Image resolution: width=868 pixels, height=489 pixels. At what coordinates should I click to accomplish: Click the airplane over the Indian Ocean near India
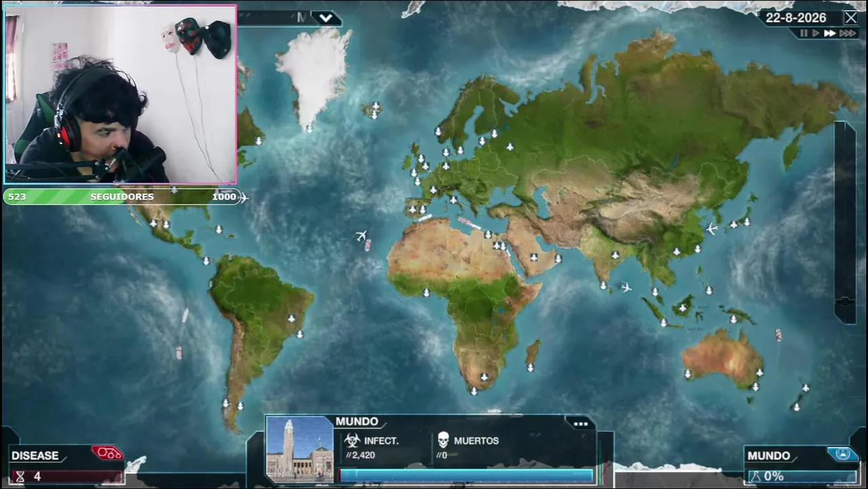626,287
